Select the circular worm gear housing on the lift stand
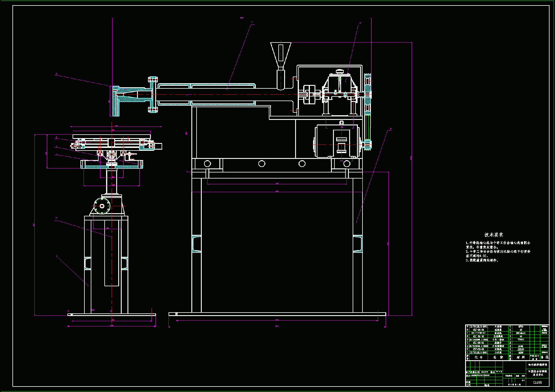Viewport: 555px width, 392px height. pos(102,206)
